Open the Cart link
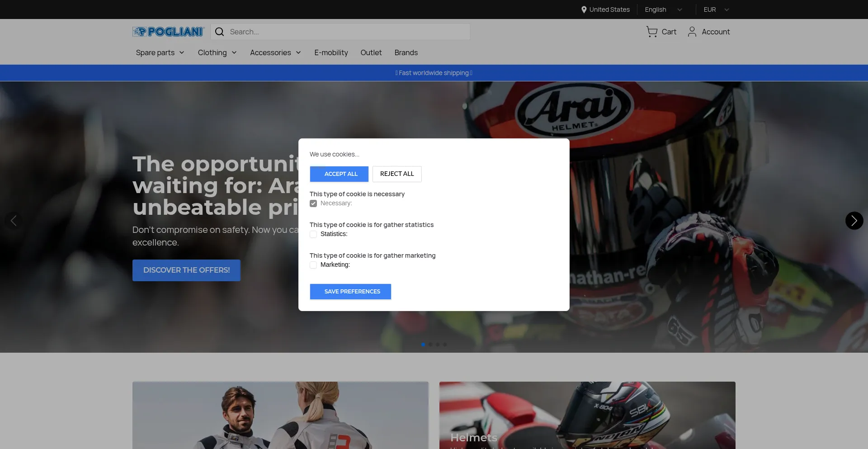 pyautogui.click(x=661, y=32)
